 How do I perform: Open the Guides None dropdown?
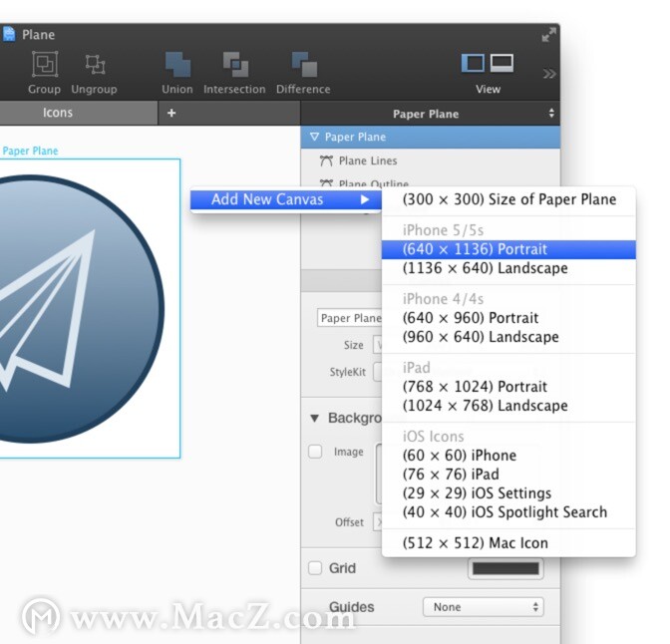click(484, 607)
